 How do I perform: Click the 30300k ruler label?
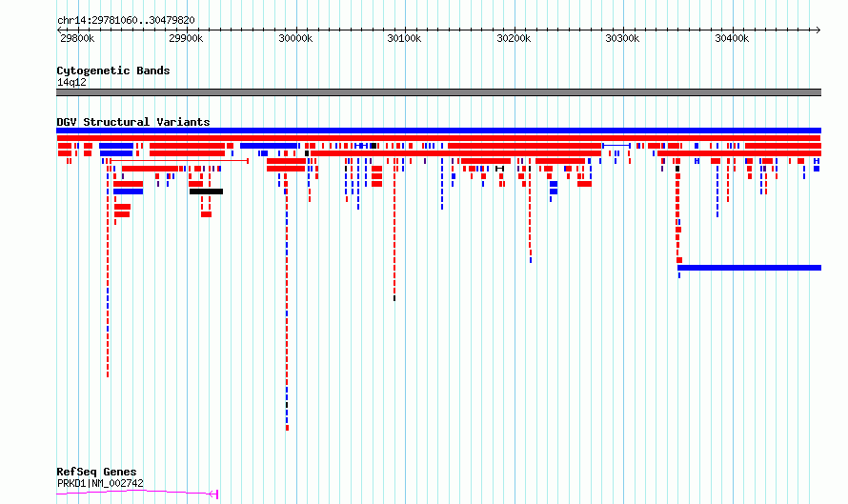[x=622, y=38]
